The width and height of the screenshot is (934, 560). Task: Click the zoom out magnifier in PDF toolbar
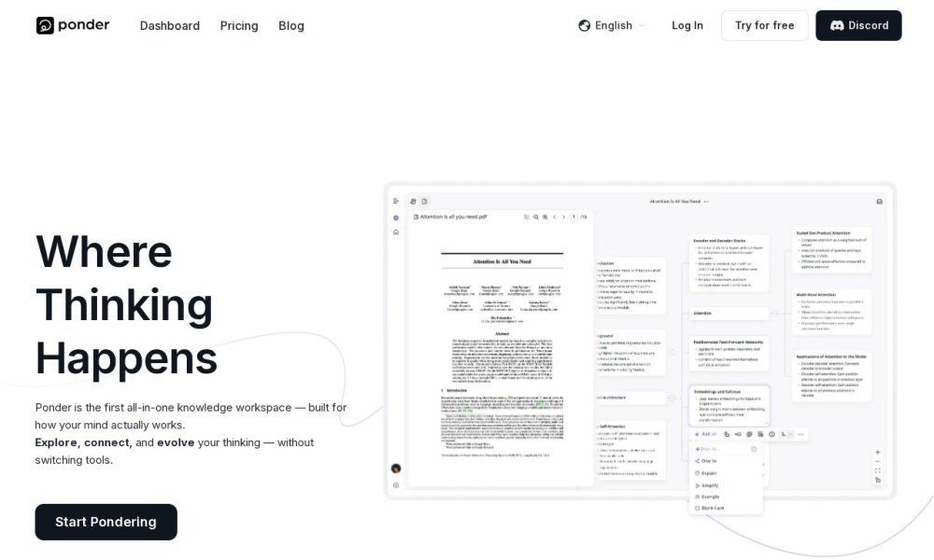point(535,217)
